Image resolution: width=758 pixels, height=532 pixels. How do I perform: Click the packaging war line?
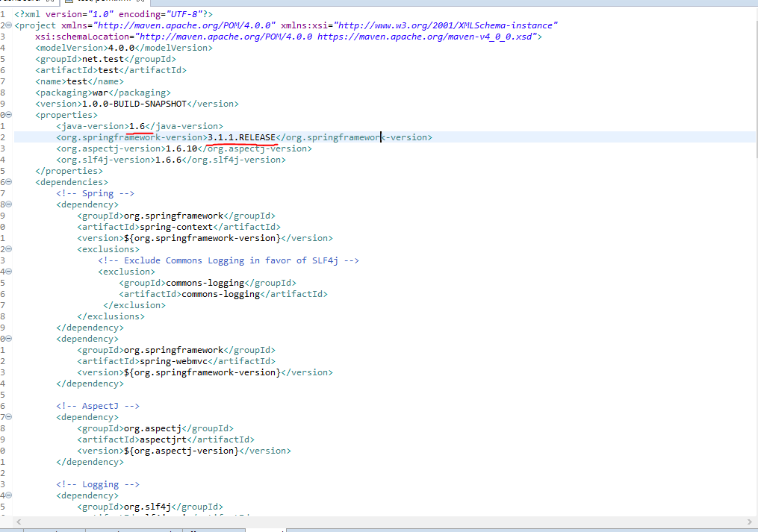pos(103,93)
